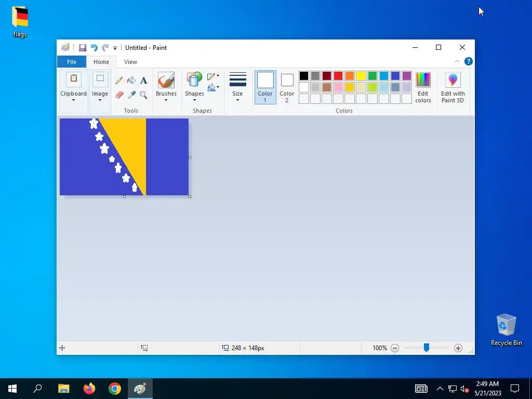Open the notification center icon
532x399 pixels.
click(515, 389)
